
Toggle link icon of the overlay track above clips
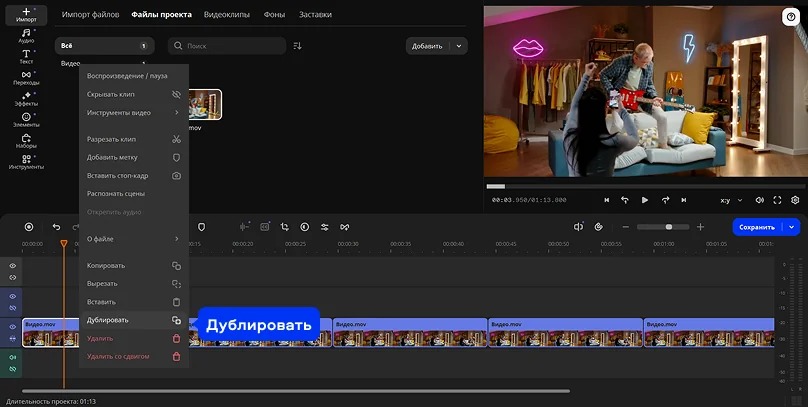(x=12, y=308)
